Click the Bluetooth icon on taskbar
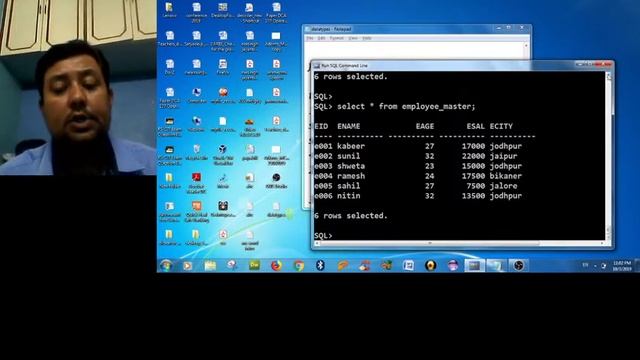The image size is (640, 360). [x=320, y=266]
